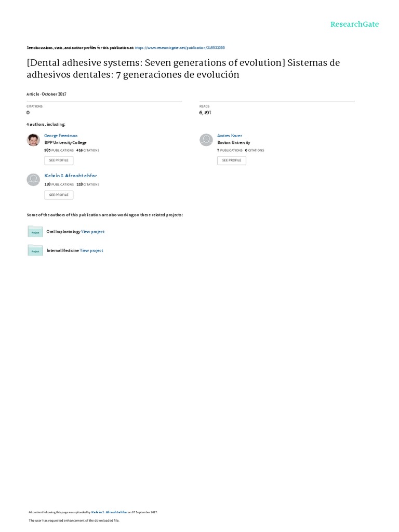Open the researchgate.net publication URL
The width and height of the screenshot is (399, 532).
(180, 47)
